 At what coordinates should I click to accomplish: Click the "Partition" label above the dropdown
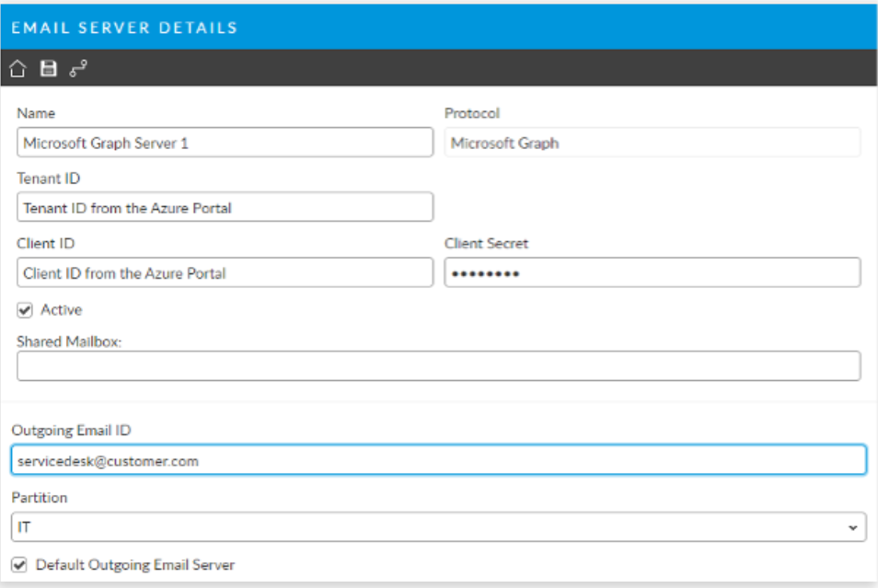tap(38, 496)
